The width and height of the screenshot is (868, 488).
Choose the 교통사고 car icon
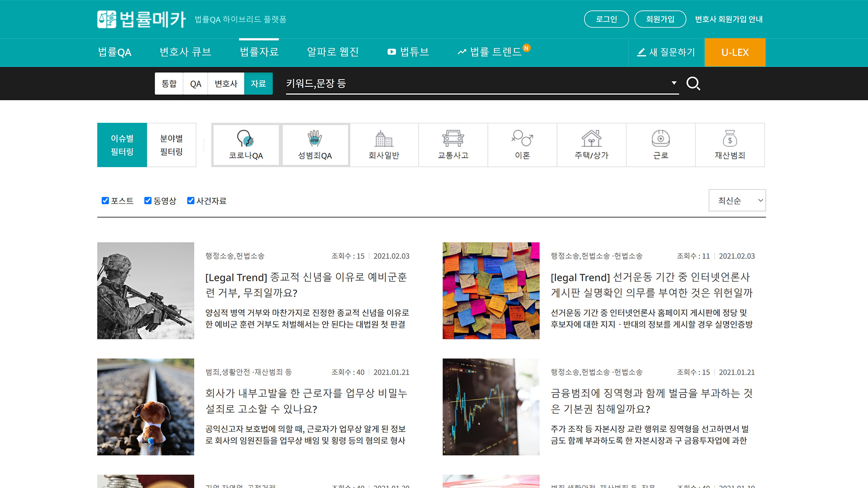(x=453, y=139)
